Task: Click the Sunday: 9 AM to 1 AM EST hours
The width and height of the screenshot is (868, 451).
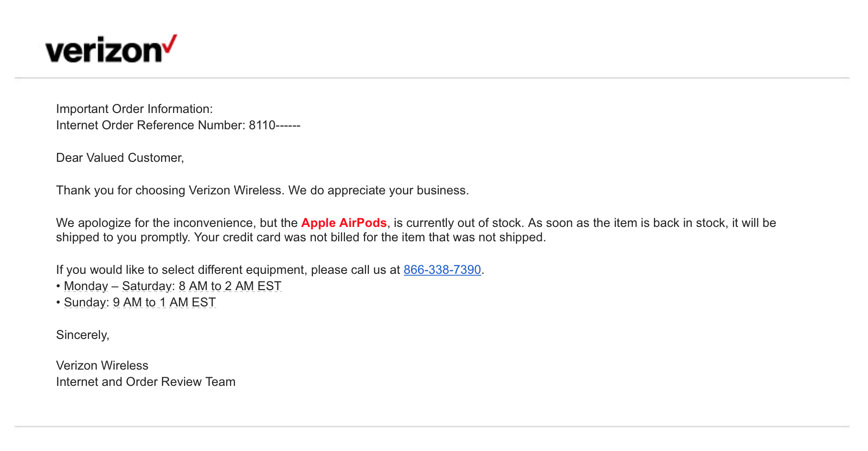Action: click(140, 303)
